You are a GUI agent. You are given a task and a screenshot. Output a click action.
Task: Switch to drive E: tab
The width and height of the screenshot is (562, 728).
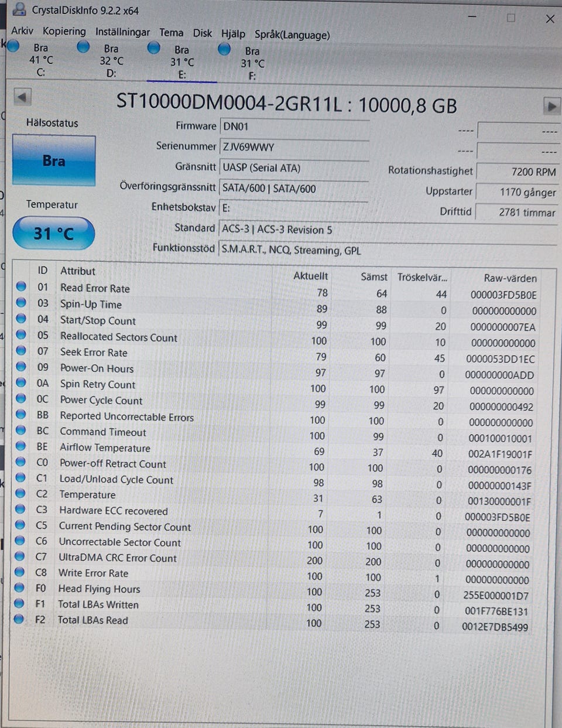181,61
